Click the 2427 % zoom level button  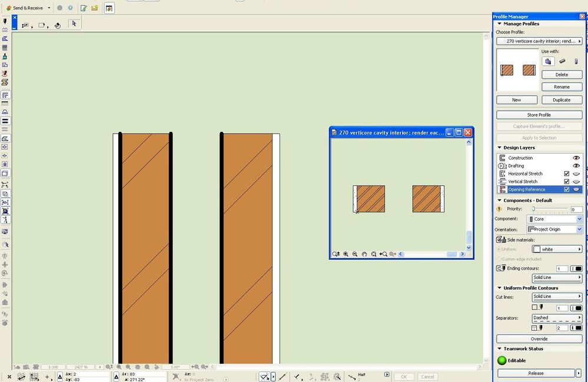click(81, 367)
